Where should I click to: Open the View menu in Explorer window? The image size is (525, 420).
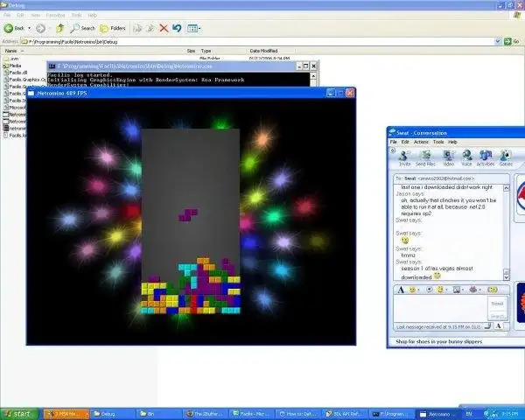point(36,16)
